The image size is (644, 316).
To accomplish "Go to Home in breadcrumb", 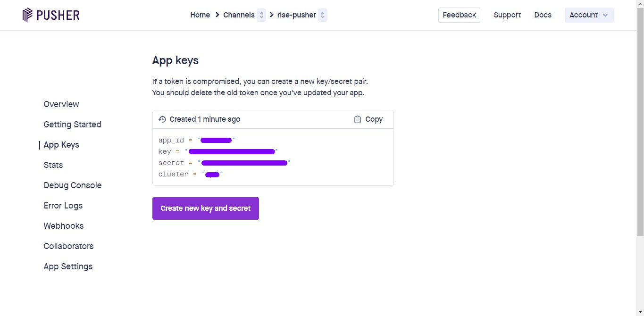I will tap(200, 15).
